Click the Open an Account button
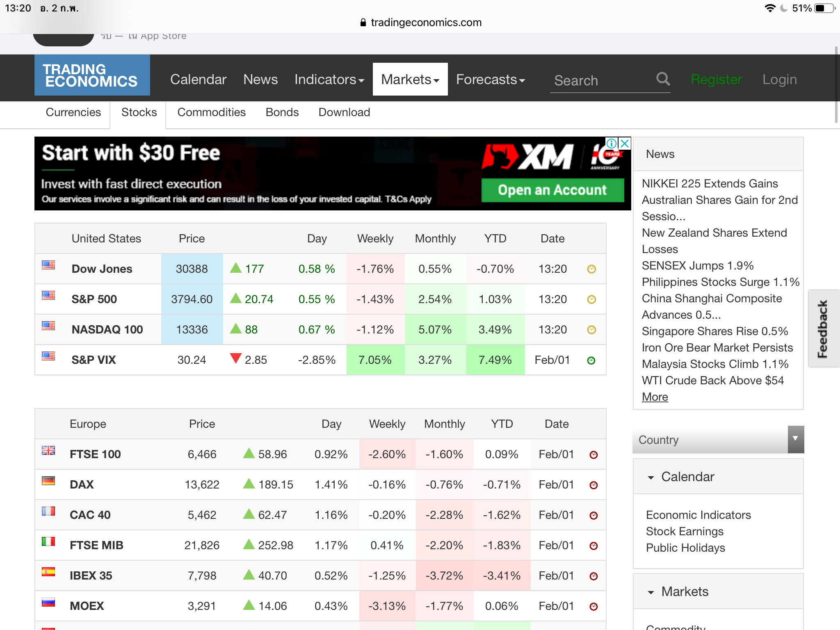The height and width of the screenshot is (630, 840). click(552, 190)
